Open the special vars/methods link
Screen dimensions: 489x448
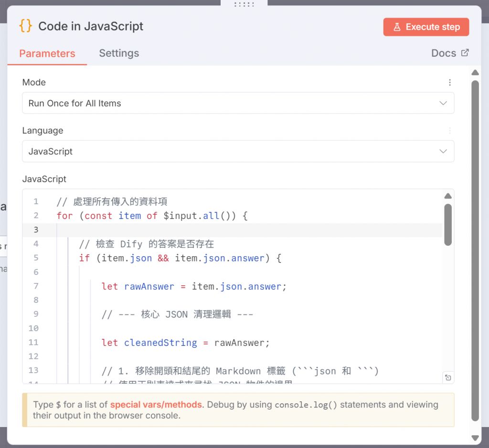156,405
